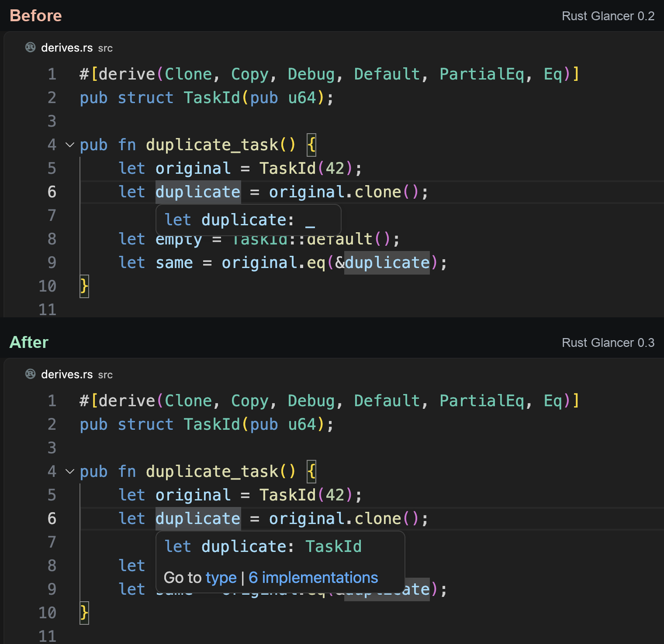The image size is (664, 644).
Task: Click 'Copy' derive in After panel
Action: 250,401
